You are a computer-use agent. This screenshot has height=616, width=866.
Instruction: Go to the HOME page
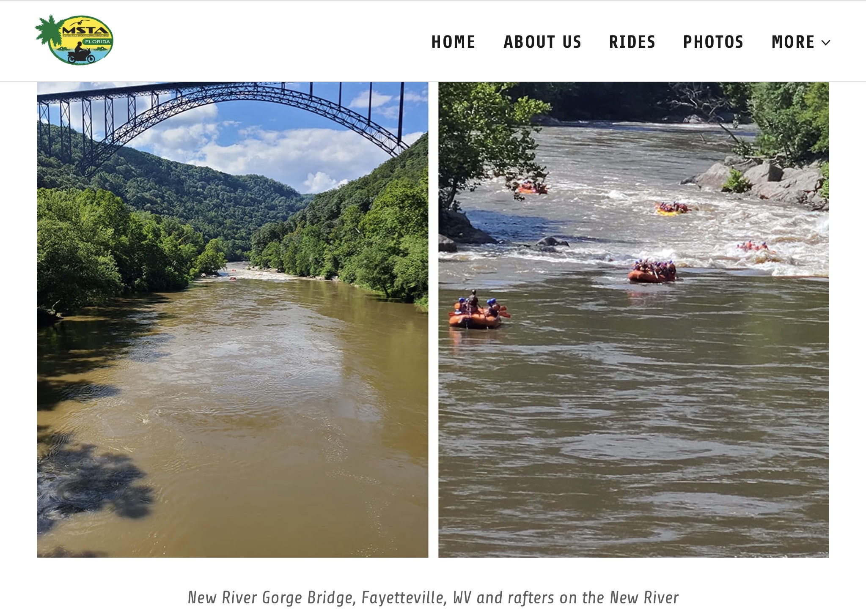click(453, 42)
